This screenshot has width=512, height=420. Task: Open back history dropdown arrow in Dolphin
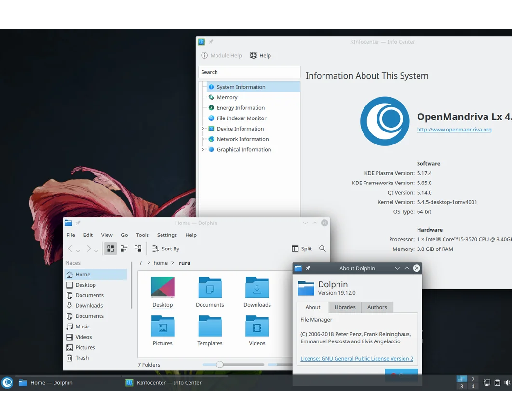pos(78,250)
